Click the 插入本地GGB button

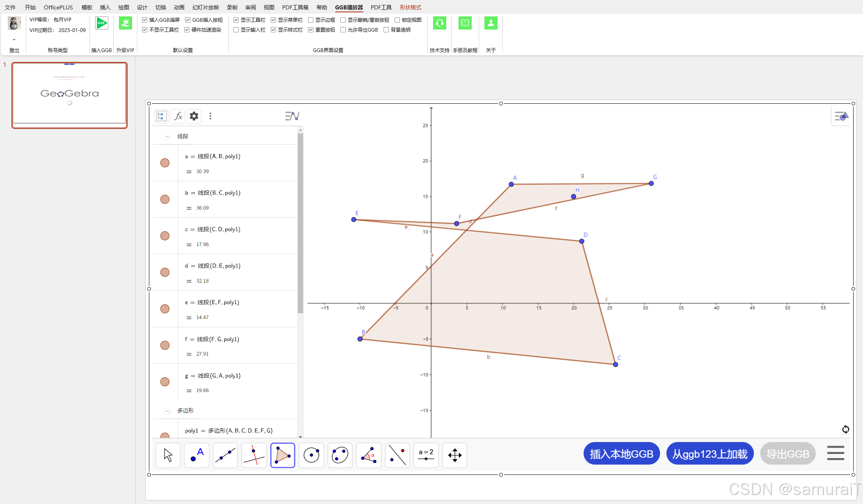click(x=621, y=454)
